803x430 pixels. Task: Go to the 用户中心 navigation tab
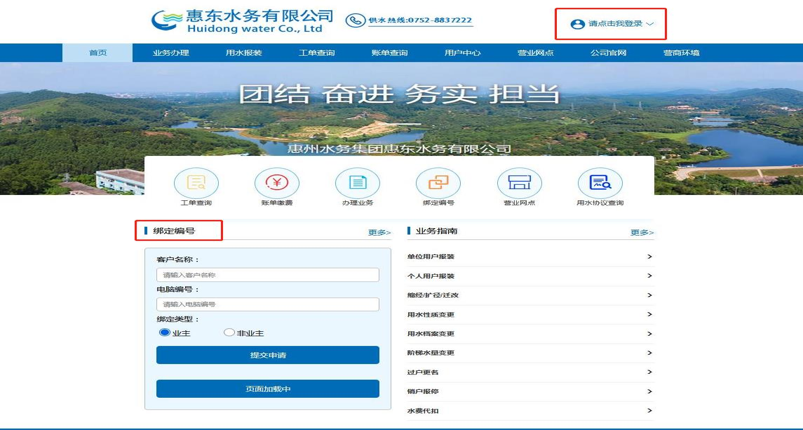[x=462, y=53]
